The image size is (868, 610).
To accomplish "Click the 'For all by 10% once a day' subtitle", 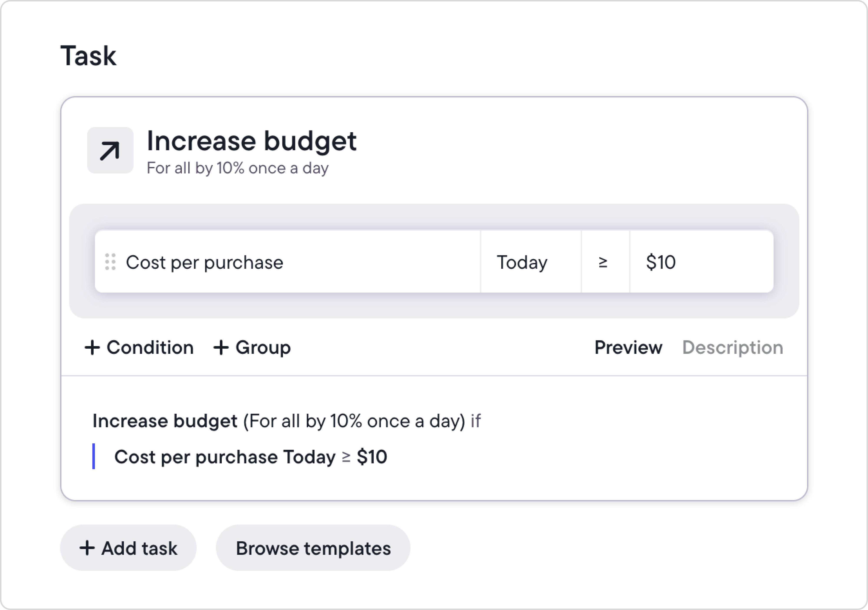I will (237, 168).
